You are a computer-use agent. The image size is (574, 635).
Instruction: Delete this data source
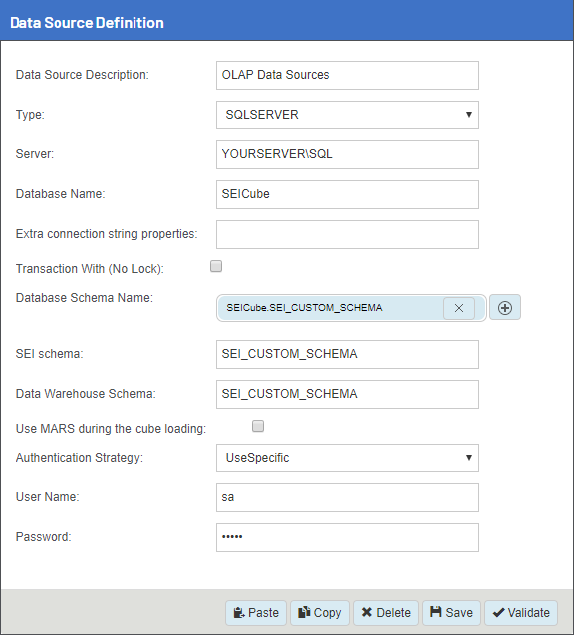386,613
